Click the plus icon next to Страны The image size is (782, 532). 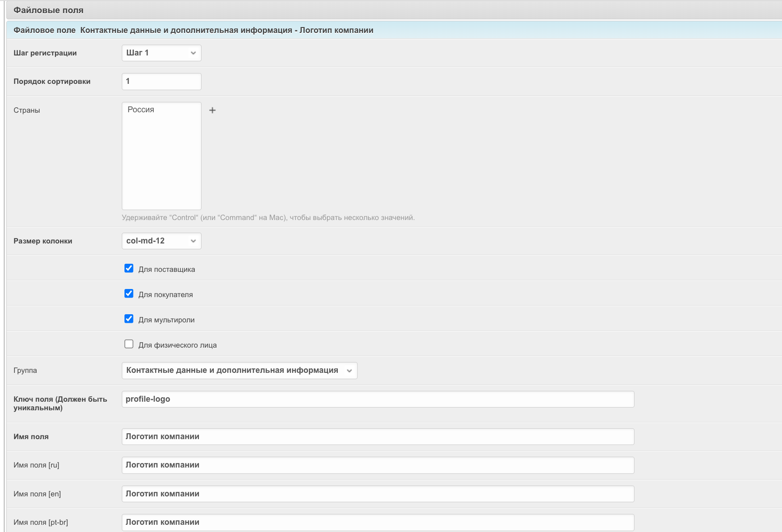pos(212,110)
